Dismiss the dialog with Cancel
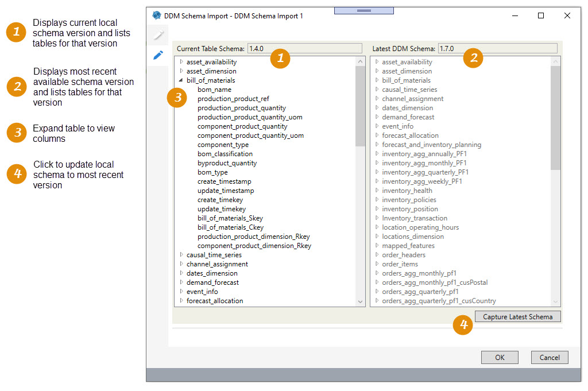The image size is (588, 391). point(550,357)
